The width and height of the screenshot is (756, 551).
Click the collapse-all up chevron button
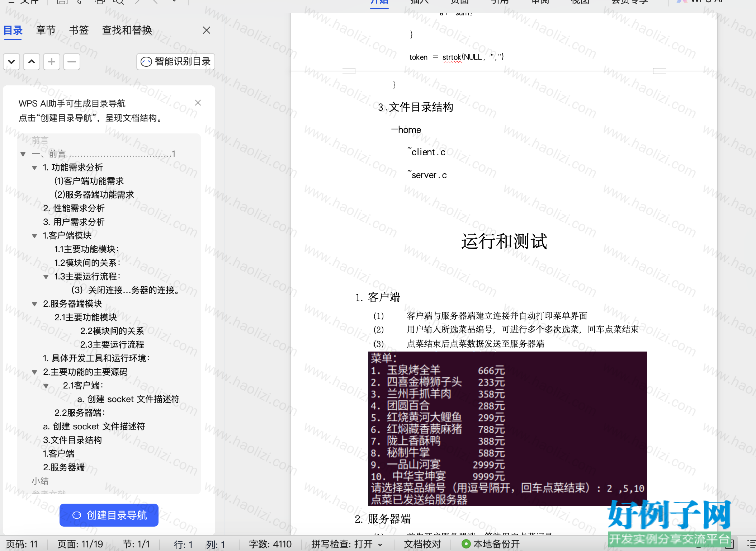point(32,62)
